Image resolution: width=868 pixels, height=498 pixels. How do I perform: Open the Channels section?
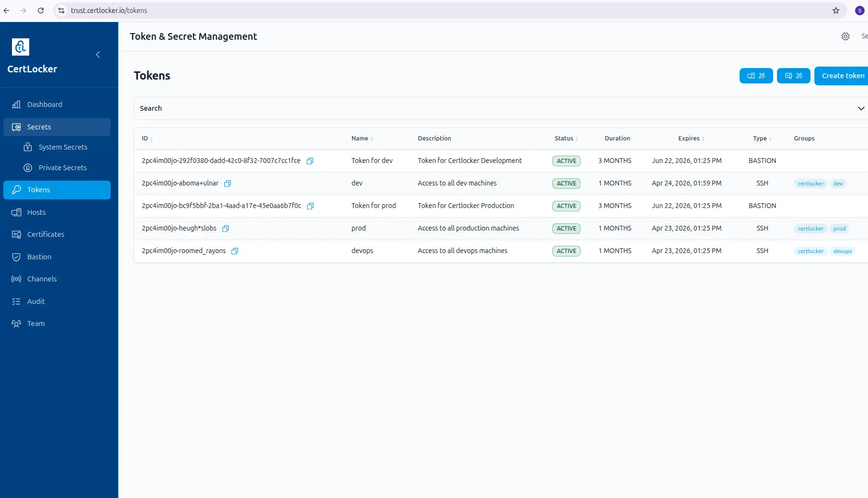57,279
